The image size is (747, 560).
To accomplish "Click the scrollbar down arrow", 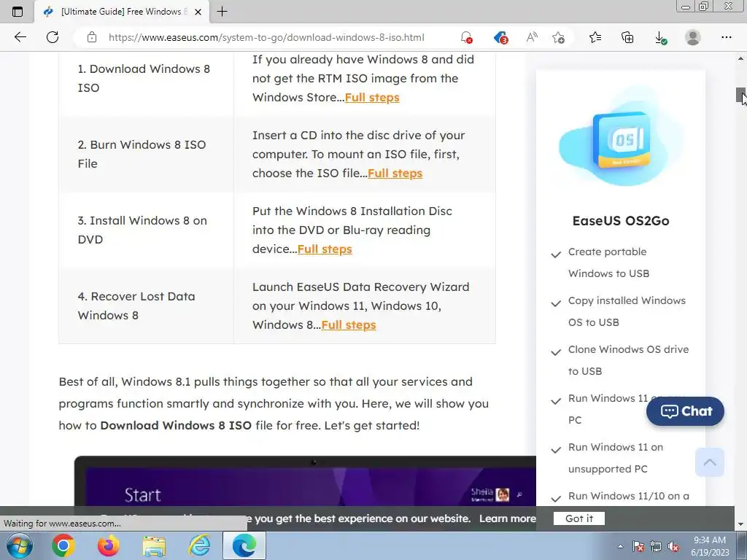I will (740, 524).
